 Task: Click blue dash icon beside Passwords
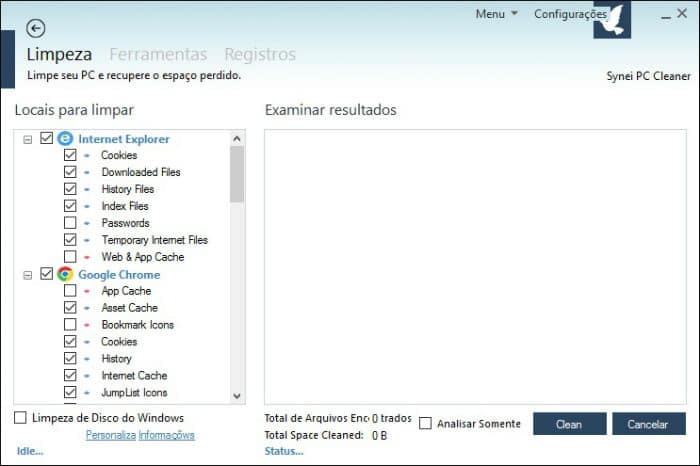click(87, 223)
